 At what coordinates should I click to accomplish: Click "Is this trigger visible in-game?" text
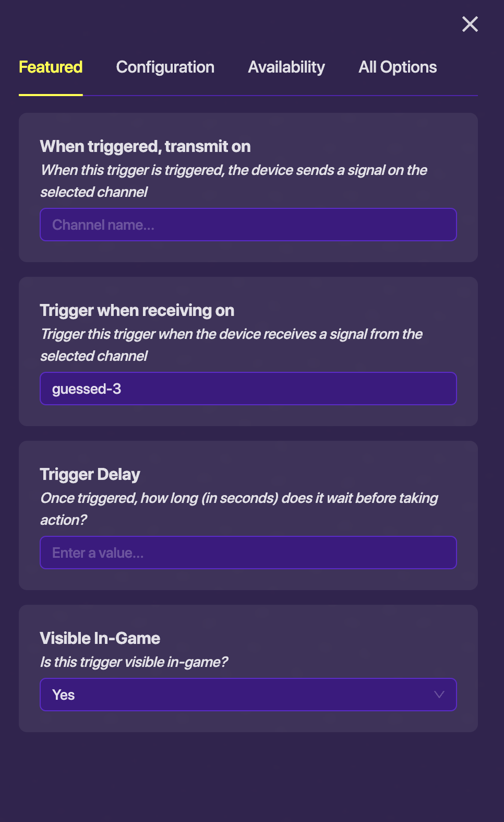tap(134, 662)
